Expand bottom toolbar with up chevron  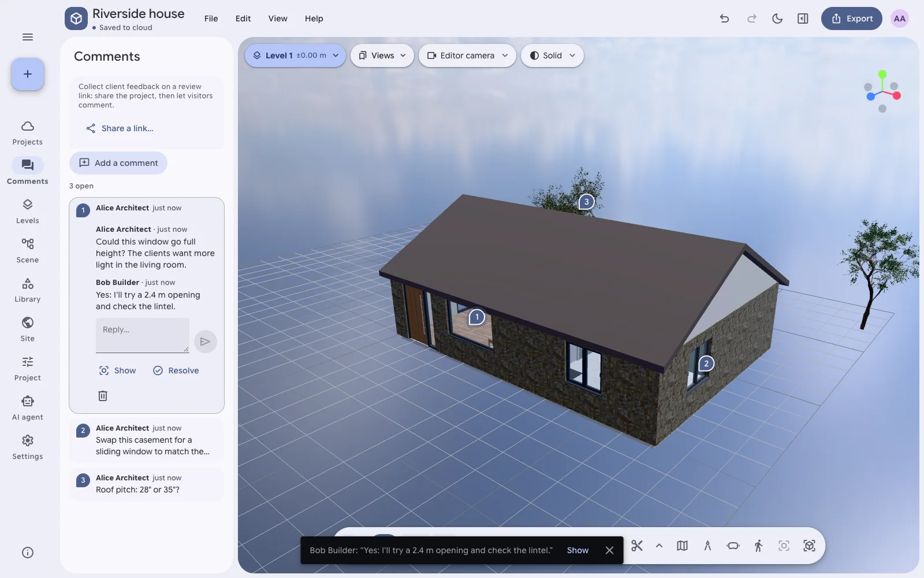coord(659,546)
